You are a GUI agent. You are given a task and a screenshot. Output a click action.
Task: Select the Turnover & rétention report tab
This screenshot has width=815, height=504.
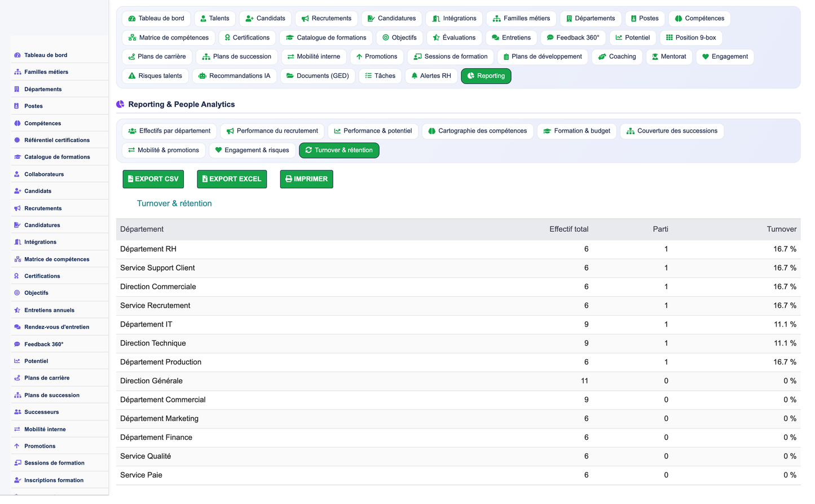[x=339, y=151]
